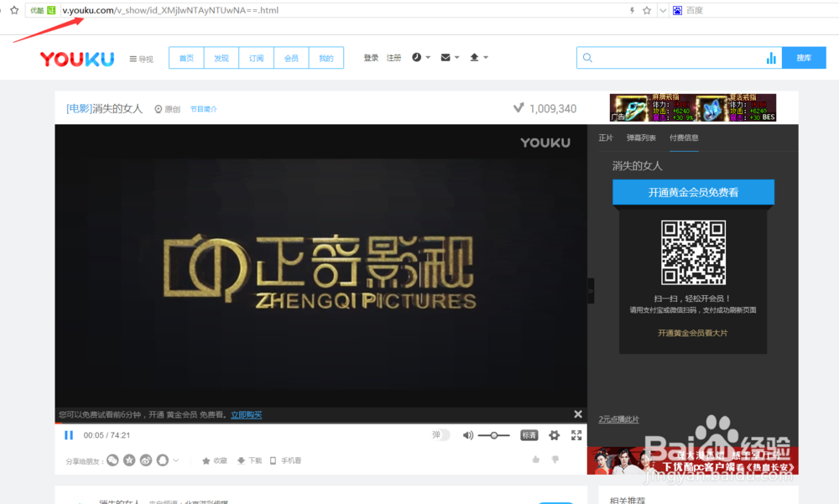Click the 下优酷pc客户端 promo banner
This screenshot has height=504, width=839.
(693, 460)
